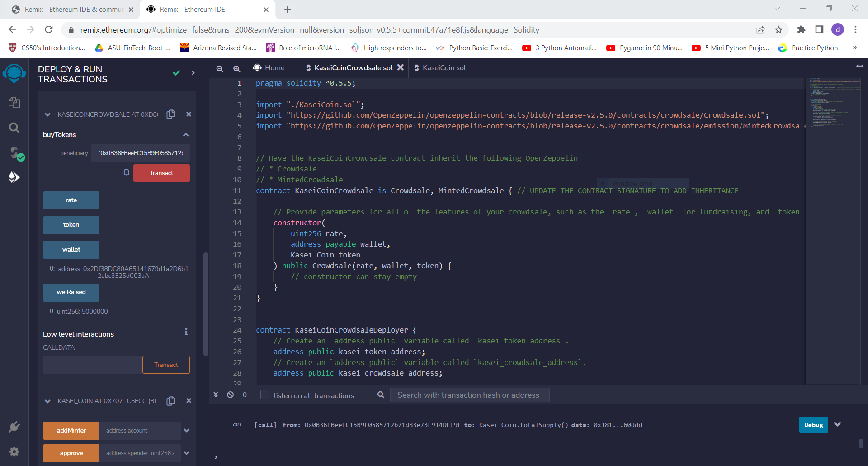Image resolution: width=868 pixels, height=466 pixels.
Task: Click the transaction hash search field
Action: coord(470,395)
